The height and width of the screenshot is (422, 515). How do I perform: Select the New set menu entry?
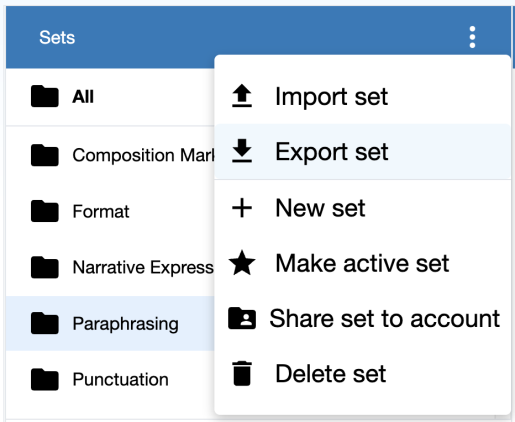click(x=363, y=208)
